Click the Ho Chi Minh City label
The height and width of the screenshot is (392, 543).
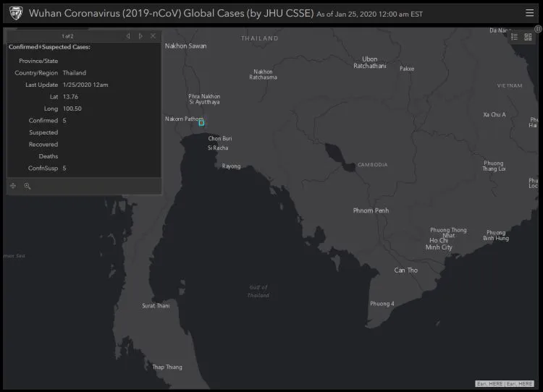[439, 244]
